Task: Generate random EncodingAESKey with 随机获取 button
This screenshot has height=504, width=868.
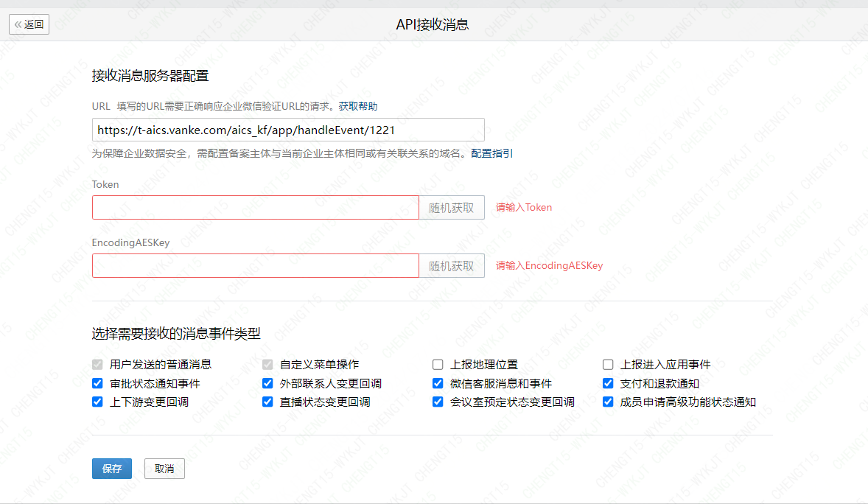Action: [x=451, y=265]
